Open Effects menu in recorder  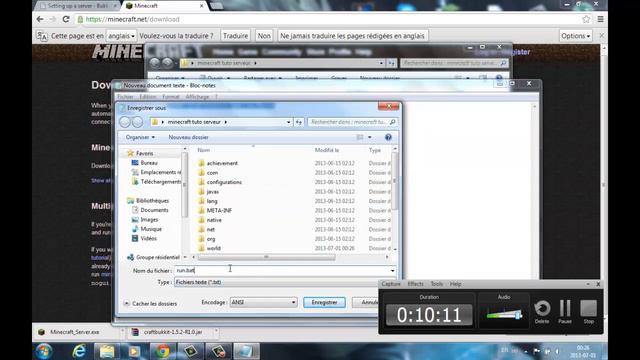pos(415,284)
